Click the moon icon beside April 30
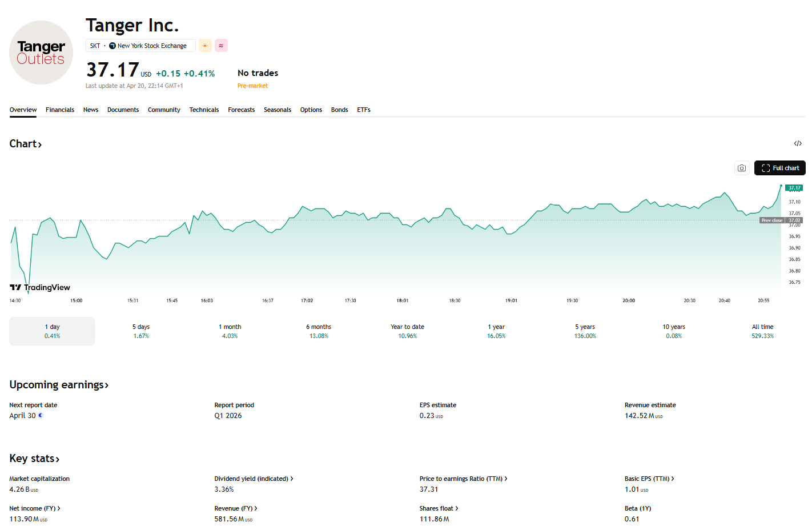This screenshot has width=812, height=526. click(x=41, y=415)
